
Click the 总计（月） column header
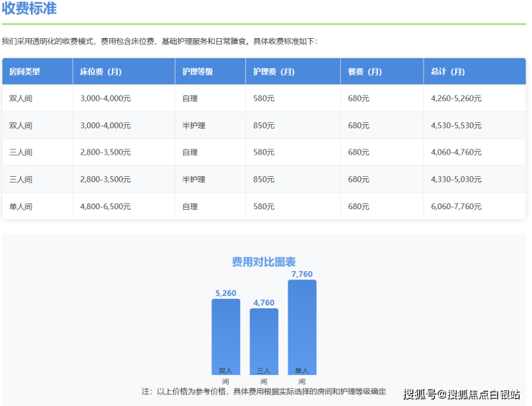(x=448, y=72)
